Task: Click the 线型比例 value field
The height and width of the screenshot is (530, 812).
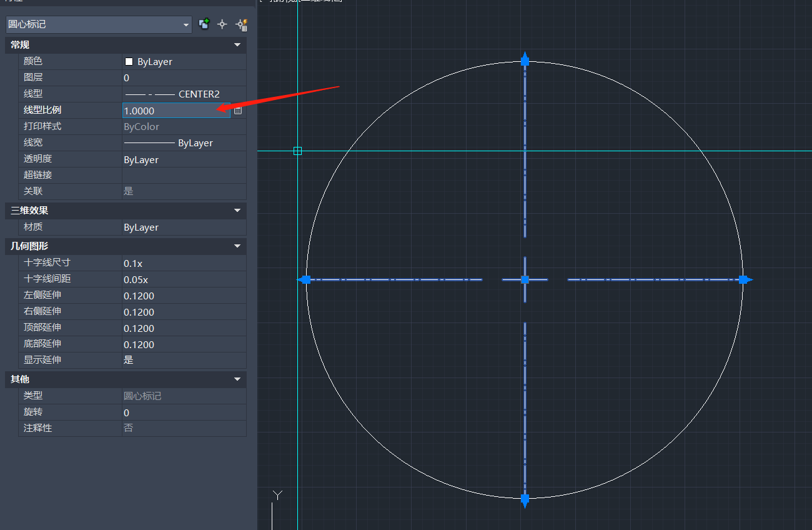Action: 176,111
